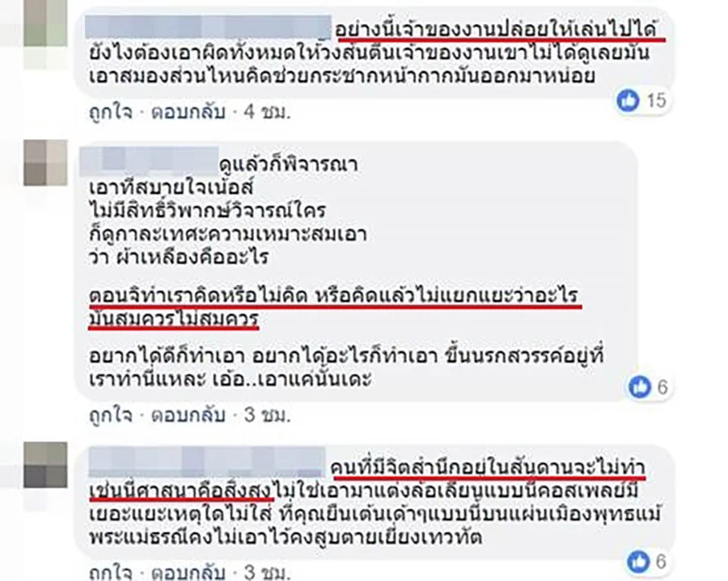728x581 pixels.
Task: Click the blurred name of first commenter
Action: click(209, 27)
